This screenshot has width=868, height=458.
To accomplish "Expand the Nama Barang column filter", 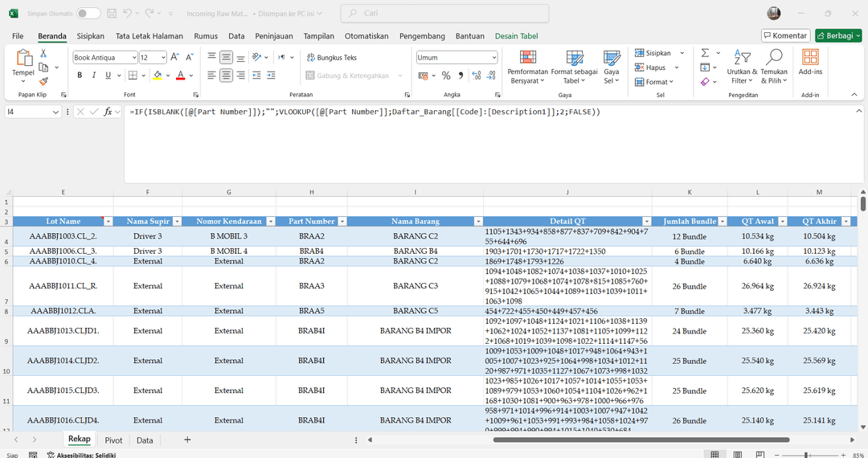I will tap(478, 221).
